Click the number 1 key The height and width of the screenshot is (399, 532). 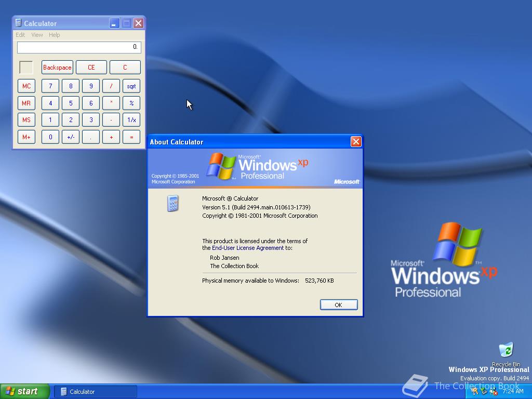[50, 120]
